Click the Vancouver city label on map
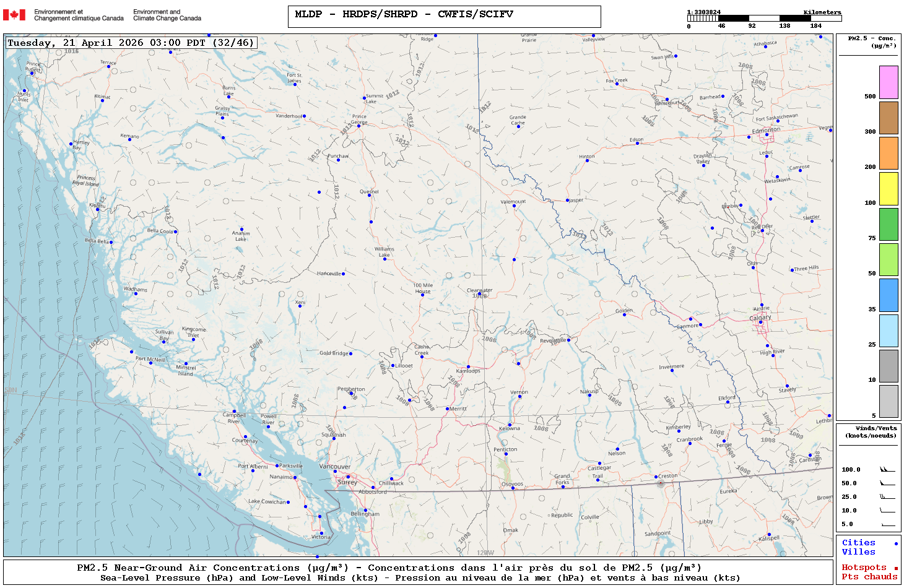The height and width of the screenshot is (588, 904). click(334, 467)
